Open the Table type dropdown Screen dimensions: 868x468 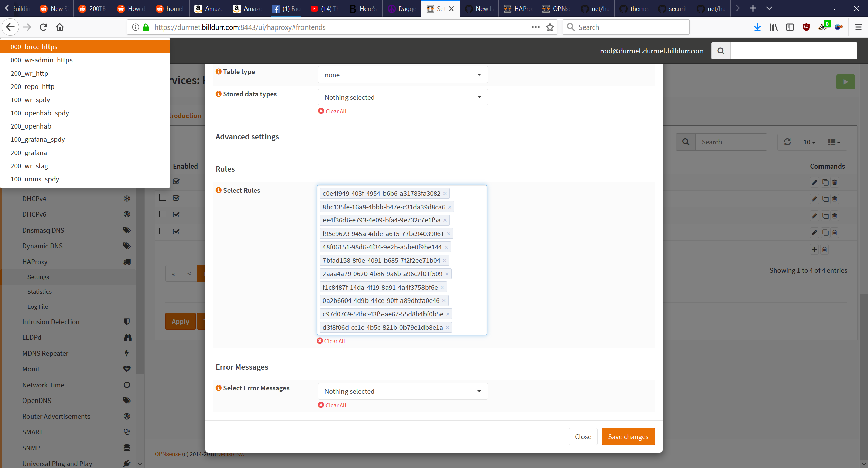[x=402, y=75]
